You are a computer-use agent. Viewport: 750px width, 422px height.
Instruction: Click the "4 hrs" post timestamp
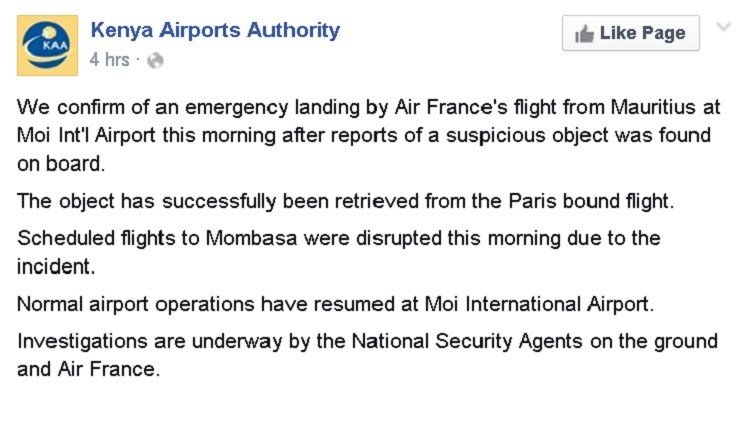[109, 60]
